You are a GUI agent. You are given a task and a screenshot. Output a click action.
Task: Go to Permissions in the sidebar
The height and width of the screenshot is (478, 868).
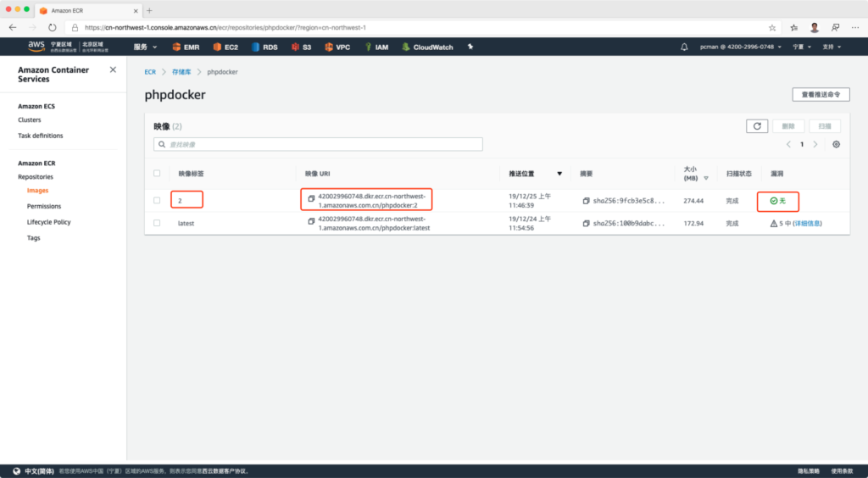point(43,206)
